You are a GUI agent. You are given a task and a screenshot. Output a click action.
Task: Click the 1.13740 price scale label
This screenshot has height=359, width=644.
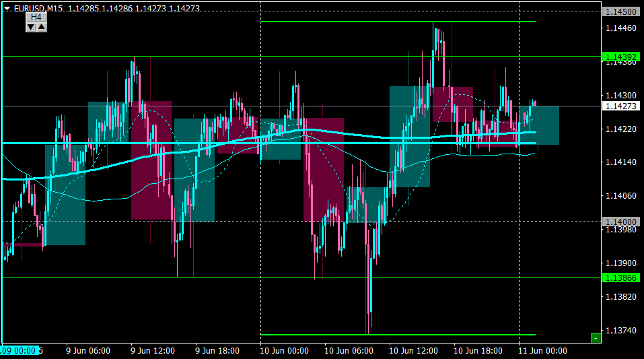[621, 330]
